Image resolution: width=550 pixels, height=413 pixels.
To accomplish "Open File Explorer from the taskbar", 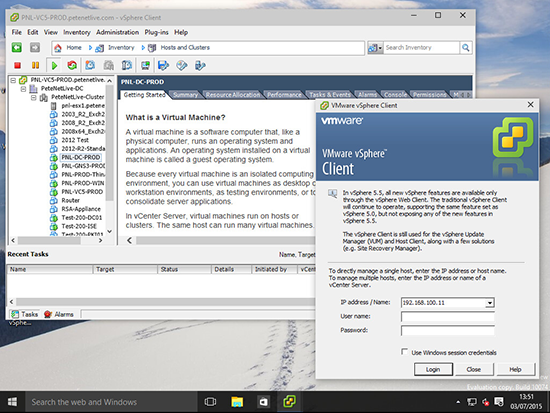I will [237, 402].
